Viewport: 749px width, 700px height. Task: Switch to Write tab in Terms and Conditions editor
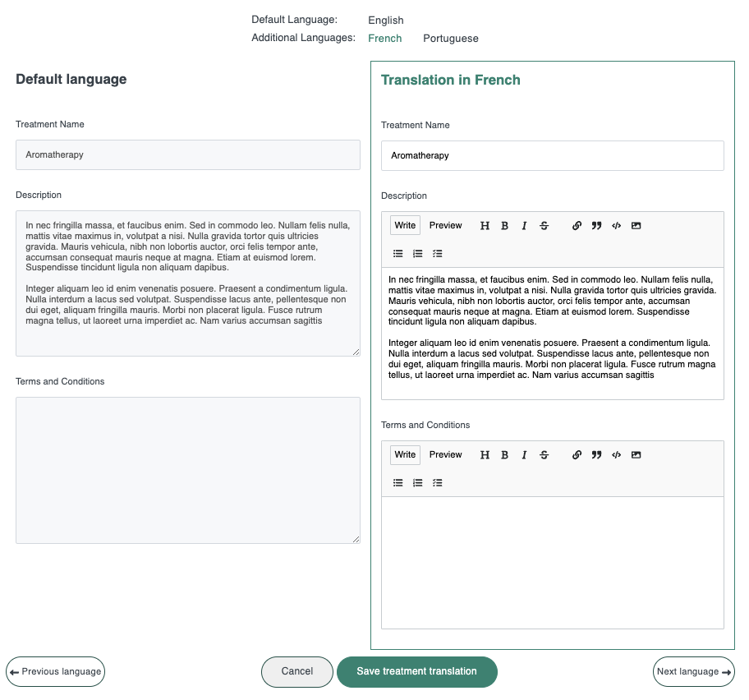click(405, 455)
